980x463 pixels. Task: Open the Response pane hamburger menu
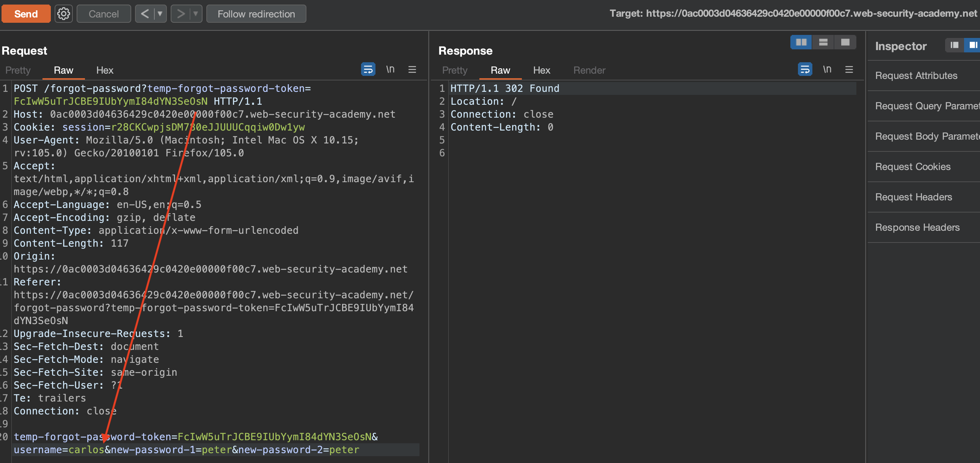click(x=849, y=70)
